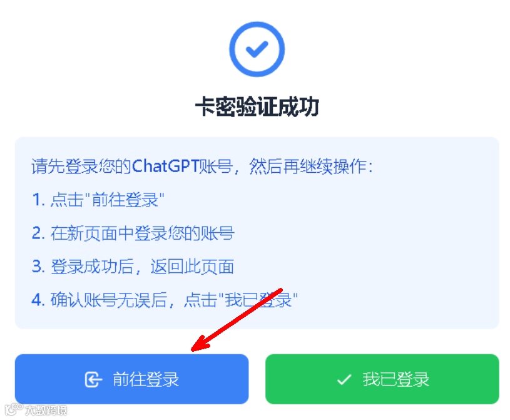Viewport: 510px width, 420px height.
Task: Click the white checkmark icon in 我已登录 button
Action: tap(344, 379)
